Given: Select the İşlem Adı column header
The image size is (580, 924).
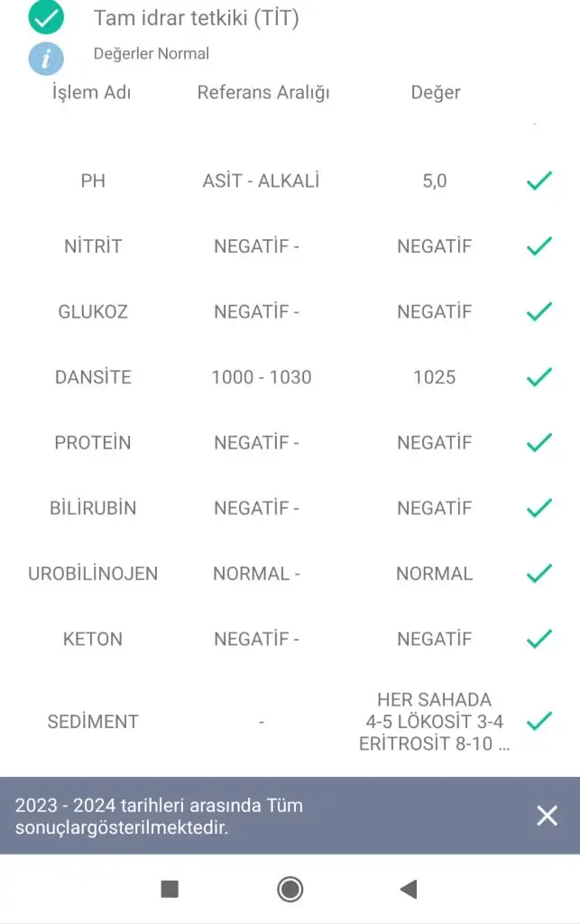Looking at the screenshot, I should (91, 93).
